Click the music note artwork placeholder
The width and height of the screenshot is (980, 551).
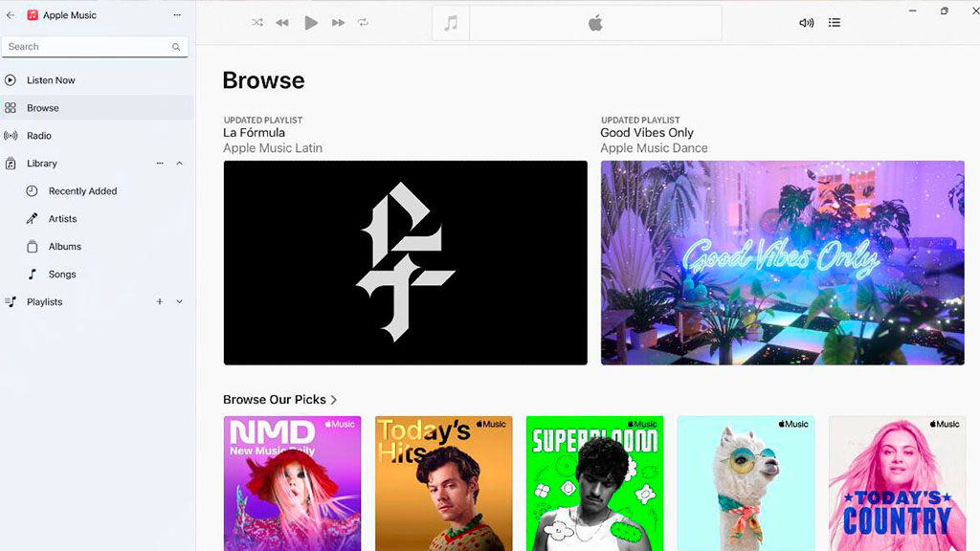[x=451, y=23]
